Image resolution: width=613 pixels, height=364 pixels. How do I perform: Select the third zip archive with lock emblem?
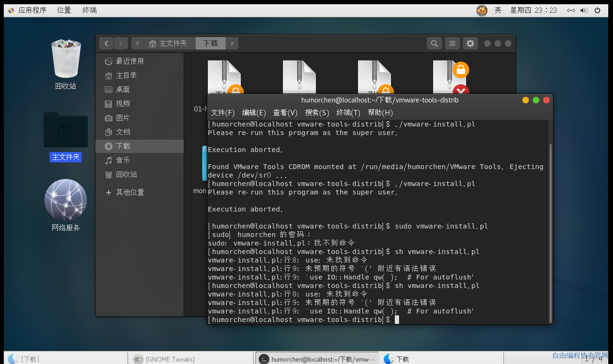click(375, 77)
